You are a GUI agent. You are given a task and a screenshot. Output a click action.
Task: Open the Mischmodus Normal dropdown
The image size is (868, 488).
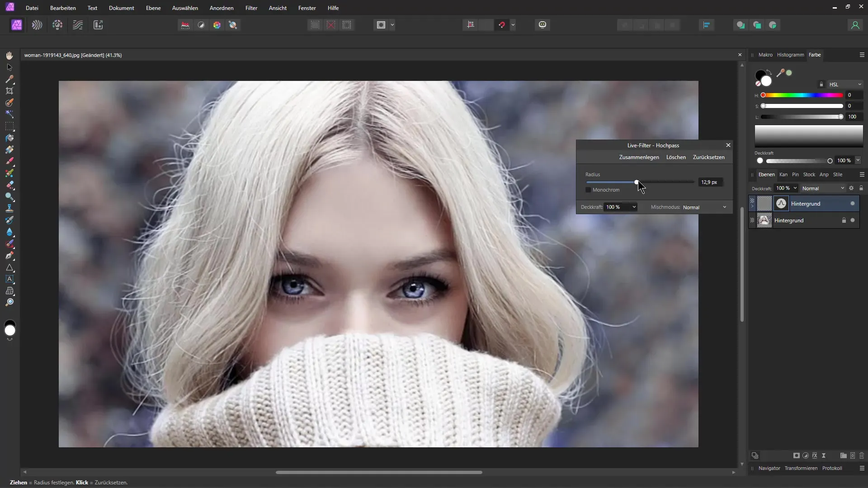point(705,207)
